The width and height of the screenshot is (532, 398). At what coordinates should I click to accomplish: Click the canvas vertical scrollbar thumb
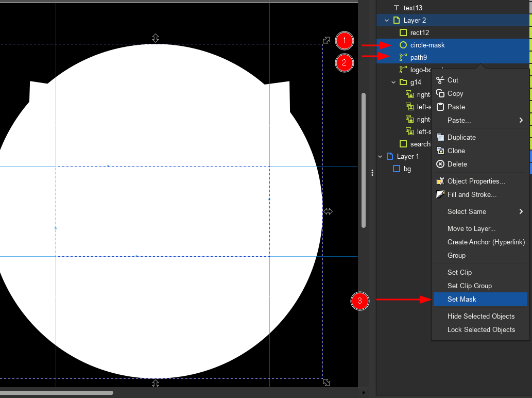[364, 160]
